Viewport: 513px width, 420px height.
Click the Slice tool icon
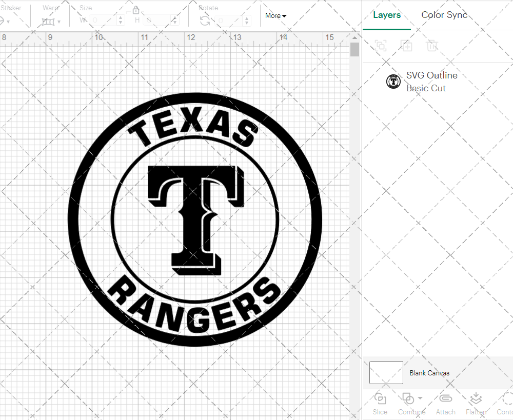[380, 399]
